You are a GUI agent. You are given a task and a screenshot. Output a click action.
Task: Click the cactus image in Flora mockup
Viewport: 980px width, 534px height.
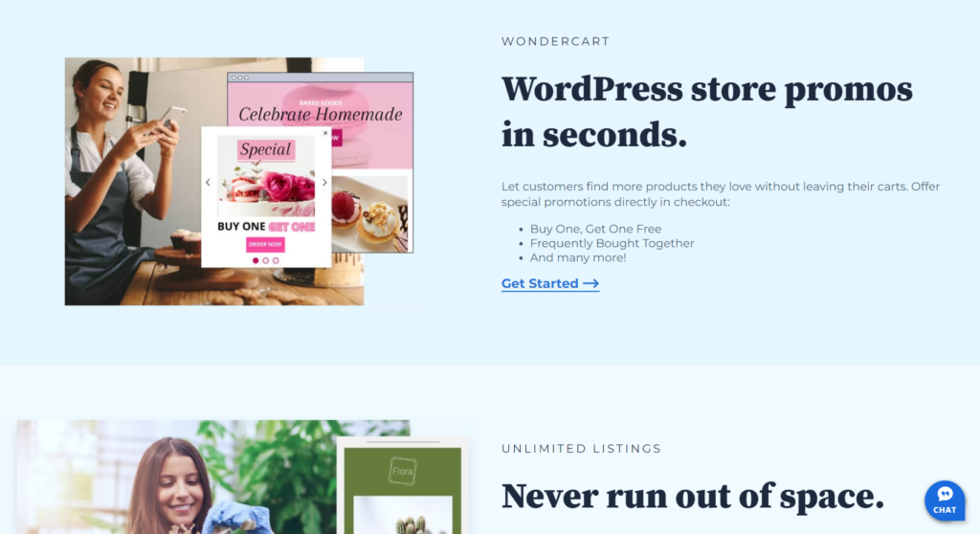(x=403, y=515)
